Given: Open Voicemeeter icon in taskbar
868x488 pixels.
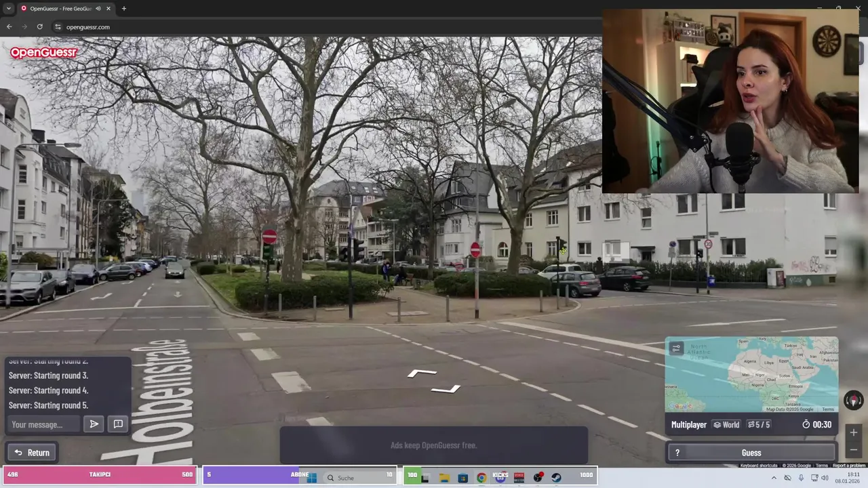Looking at the screenshot, I should tap(519, 478).
